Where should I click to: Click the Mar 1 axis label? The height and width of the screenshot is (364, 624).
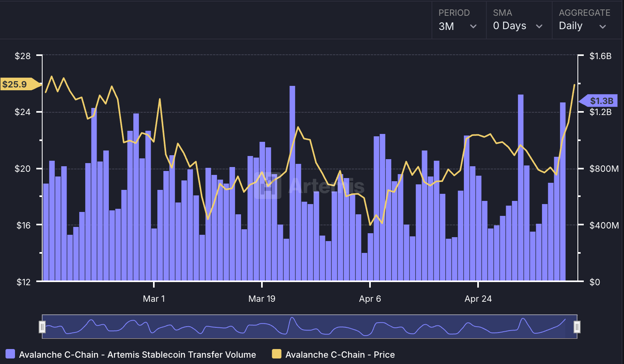154,299
